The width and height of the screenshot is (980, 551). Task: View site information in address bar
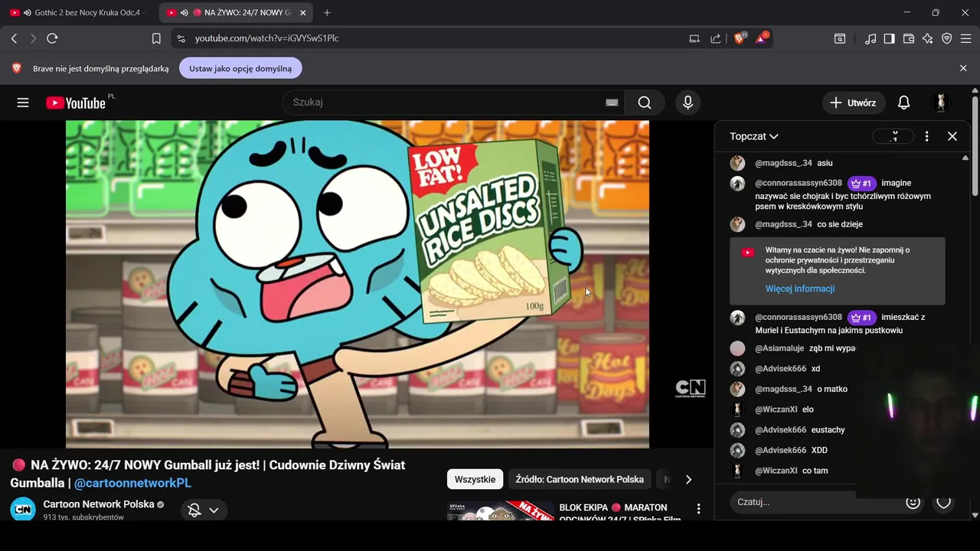(x=181, y=38)
